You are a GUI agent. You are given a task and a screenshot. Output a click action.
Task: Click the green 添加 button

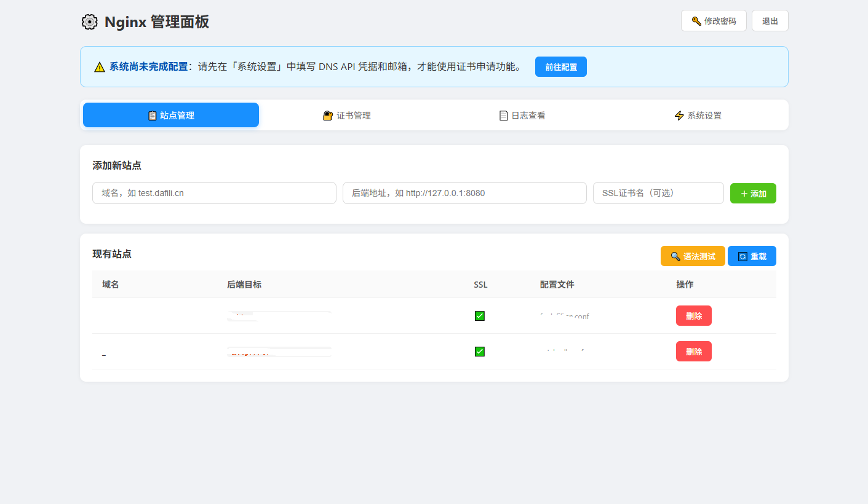(753, 193)
